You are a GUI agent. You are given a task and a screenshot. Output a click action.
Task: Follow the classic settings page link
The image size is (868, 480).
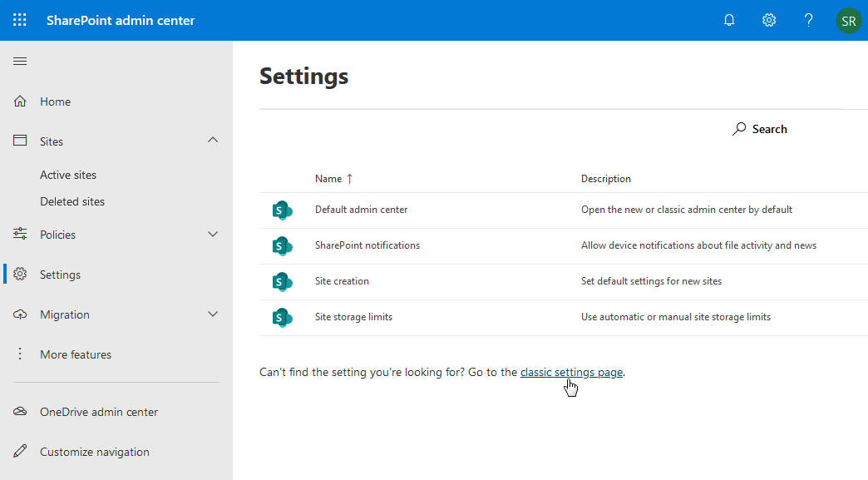(x=571, y=372)
